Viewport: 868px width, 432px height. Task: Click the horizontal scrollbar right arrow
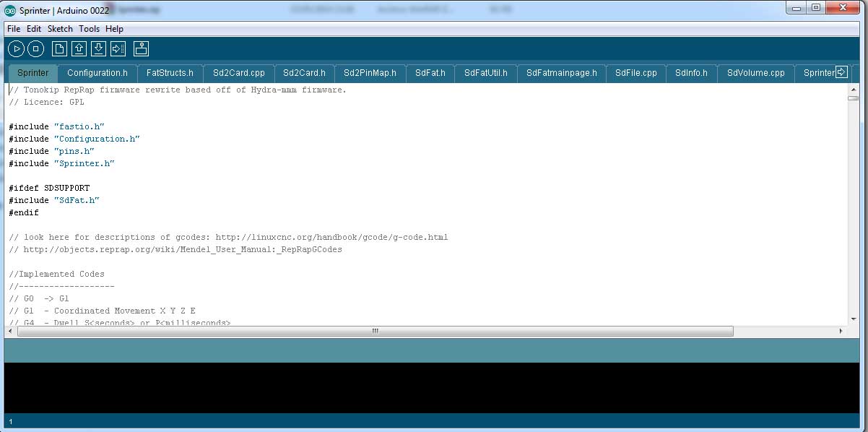[841, 331]
